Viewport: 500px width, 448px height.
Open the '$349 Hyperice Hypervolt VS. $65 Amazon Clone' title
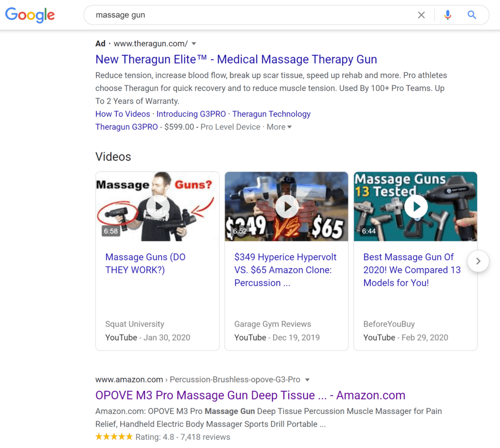tap(285, 270)
